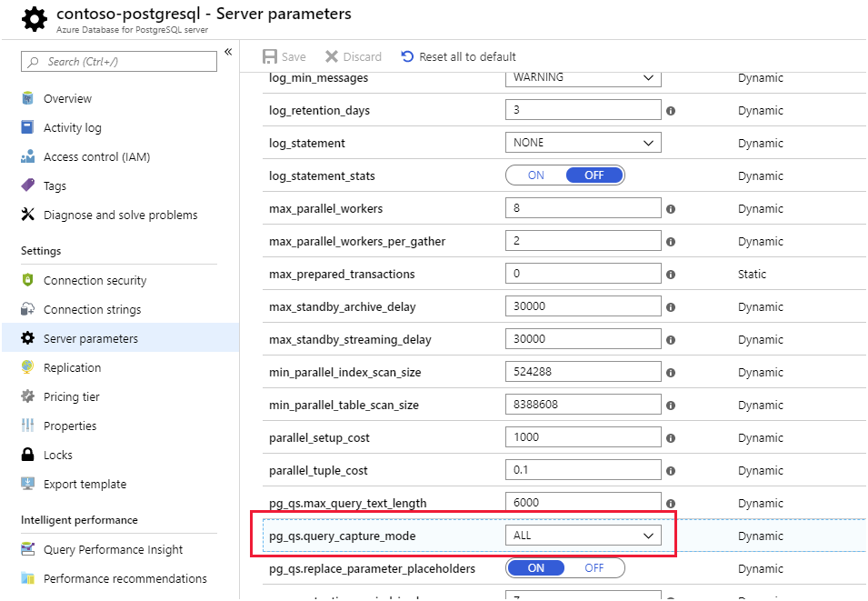
Task: Open Query Performance Insight menu item
Action: click(x=113, y=549)
